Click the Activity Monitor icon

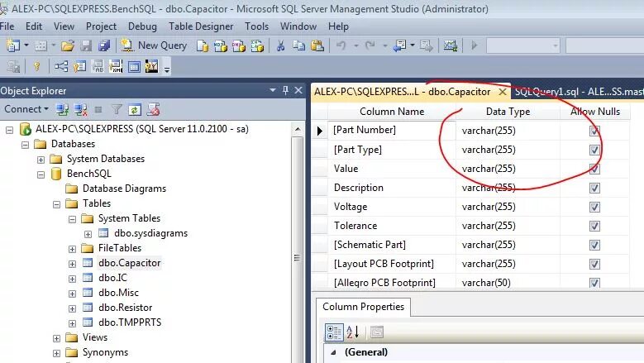click(x=451, y=45)
